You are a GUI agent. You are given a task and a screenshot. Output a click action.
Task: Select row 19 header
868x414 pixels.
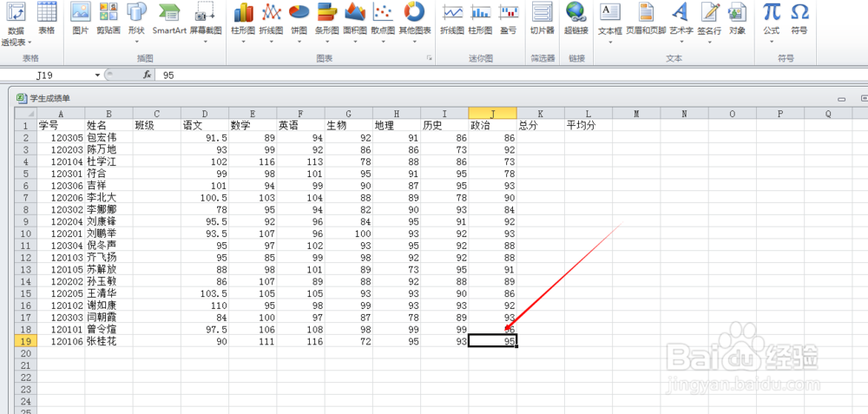pyautogui.click(x=25, y=341)
